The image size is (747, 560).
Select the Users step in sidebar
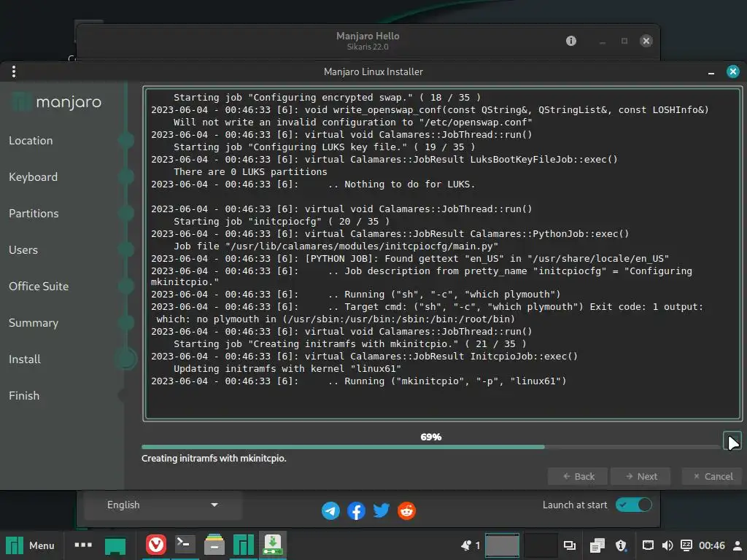pyautogui.click(x=23, y=249)
